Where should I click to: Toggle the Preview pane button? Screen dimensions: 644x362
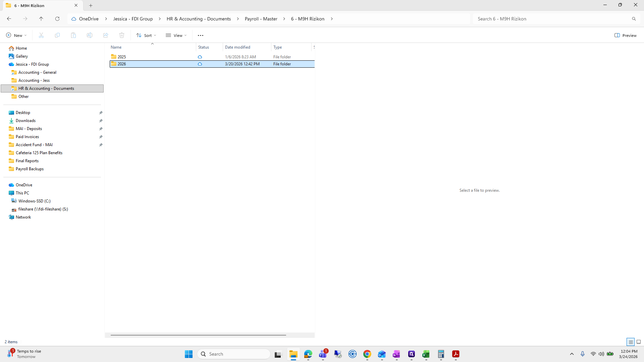tap(626, 35)
